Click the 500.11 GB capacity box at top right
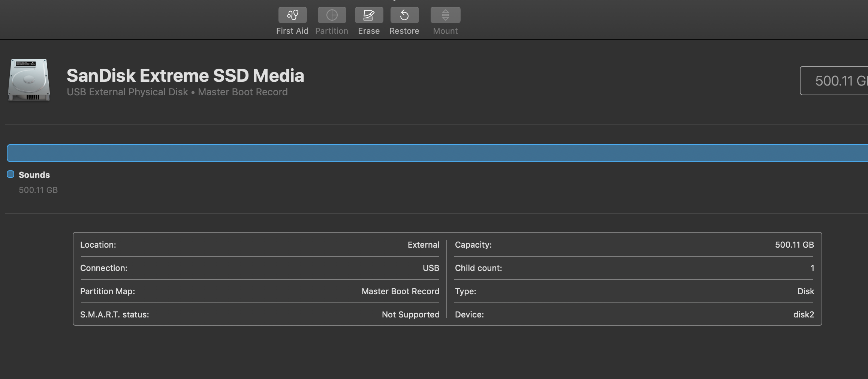Screen dimensions: 868x379 coord(834,81)
